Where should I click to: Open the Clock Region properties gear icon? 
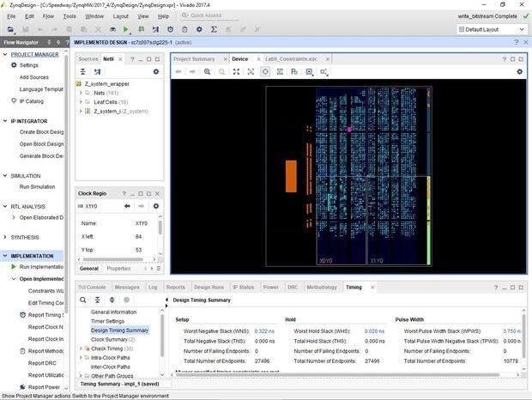pos(155,206)
